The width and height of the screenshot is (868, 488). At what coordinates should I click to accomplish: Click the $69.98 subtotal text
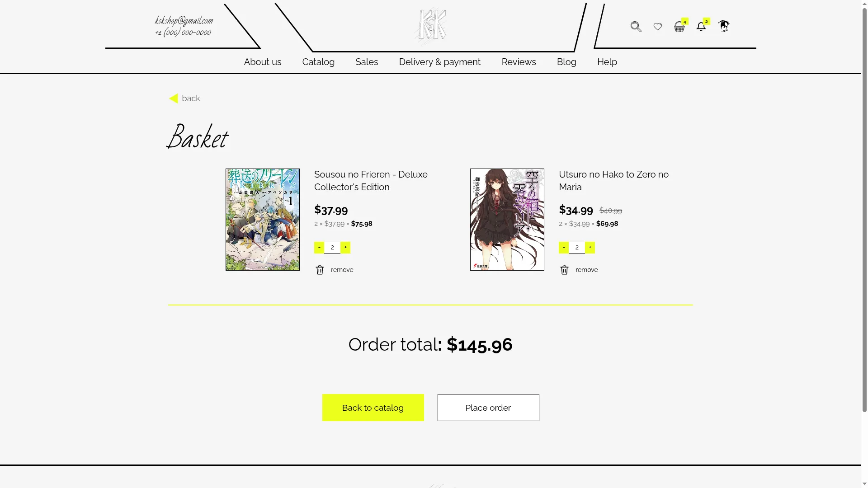click(607, 224)
